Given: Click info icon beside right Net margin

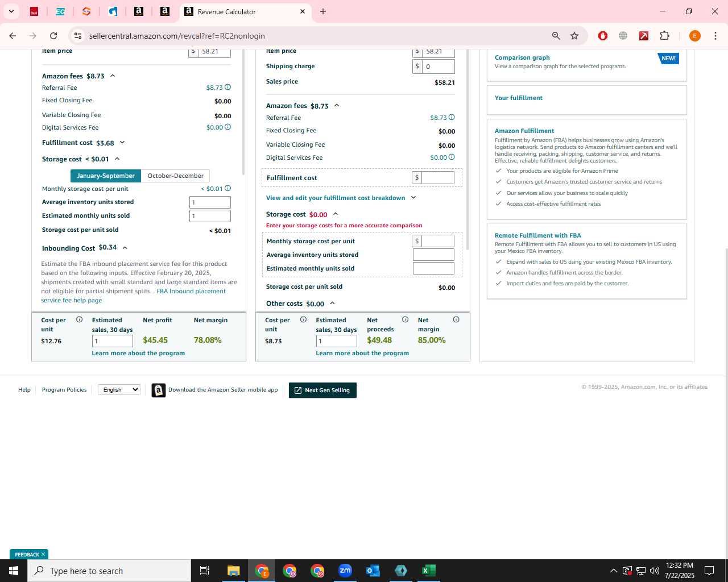Looking at the screenshot, I should click(456, 319).
